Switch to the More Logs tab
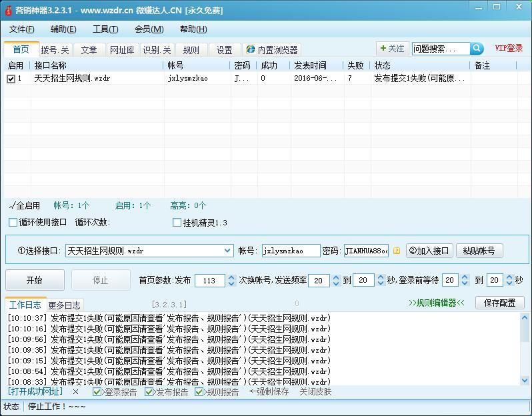Viewport: 532px width, 416px height. 64,305
